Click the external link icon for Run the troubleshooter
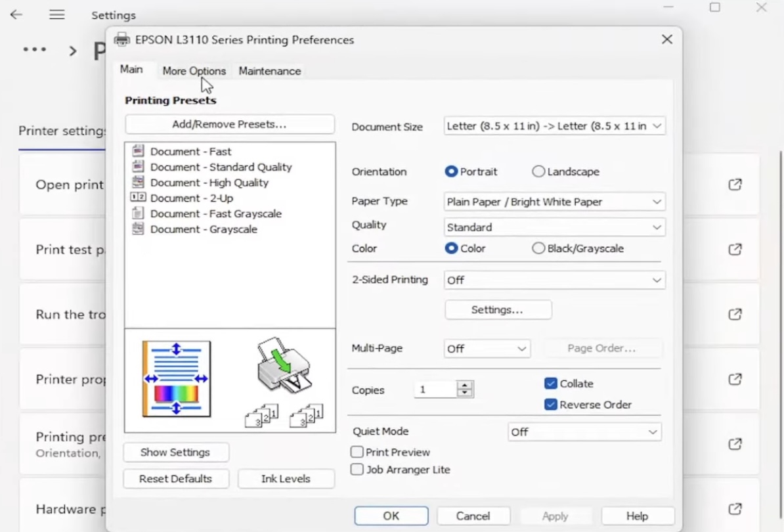Viewport: 784px width, 532px height. coord(735,314)
